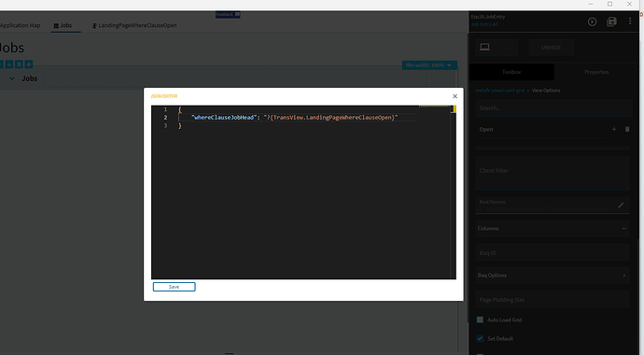Viewport: 644px width, 355px height.
Task: Click the preview play icon
Action: pyautogui.click(x=592, y=21)
